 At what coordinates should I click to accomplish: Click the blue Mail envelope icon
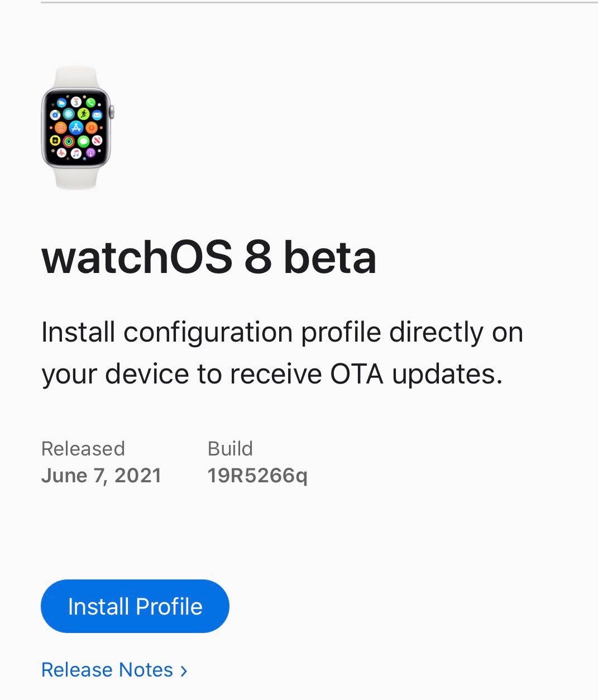(x=97, y=115)
